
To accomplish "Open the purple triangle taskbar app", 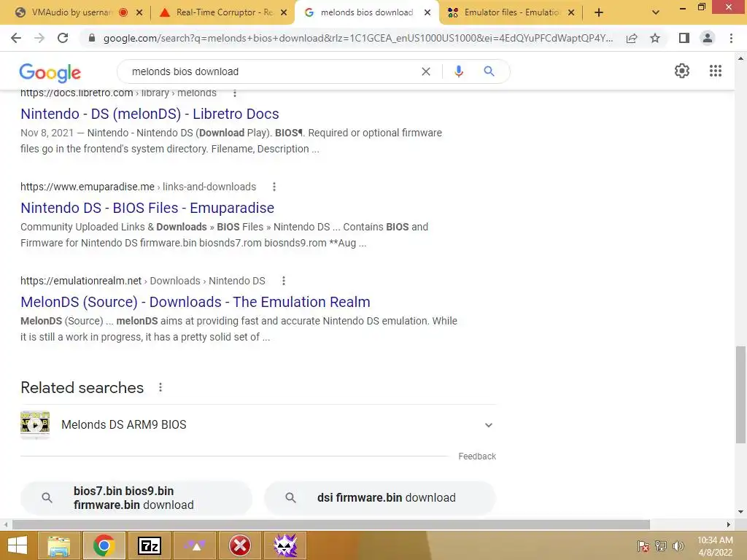I will click(195, 545).
